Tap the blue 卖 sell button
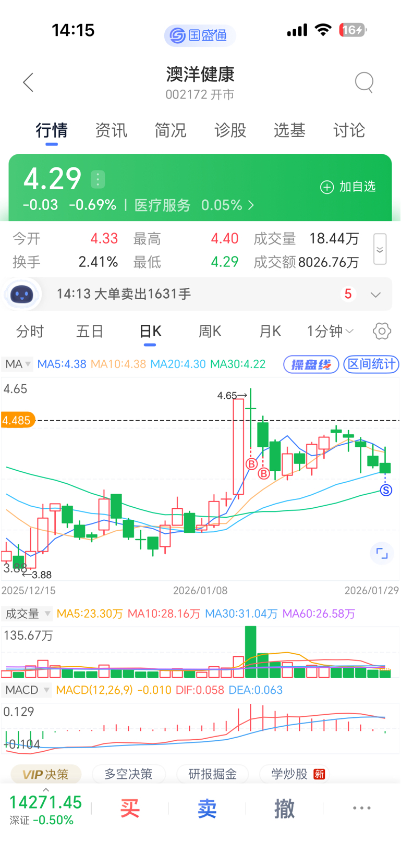Screen dimensions: 401x868 click(x=207, y=809)
